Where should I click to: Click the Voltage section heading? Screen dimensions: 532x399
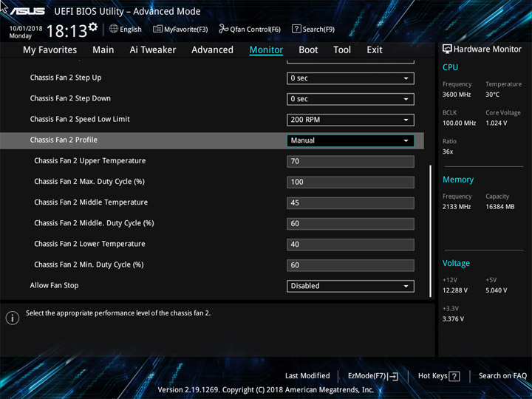pyautogui.click(x=456, y=263)
